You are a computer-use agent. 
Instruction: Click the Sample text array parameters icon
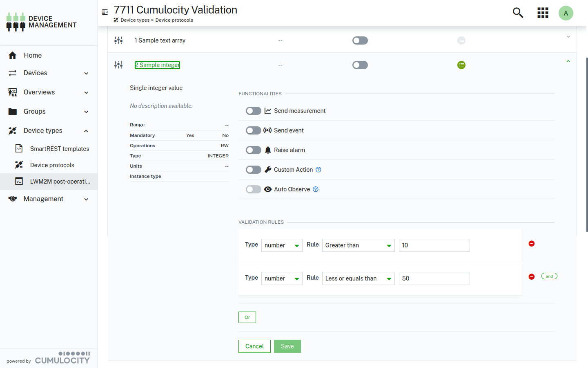[118, 40]
